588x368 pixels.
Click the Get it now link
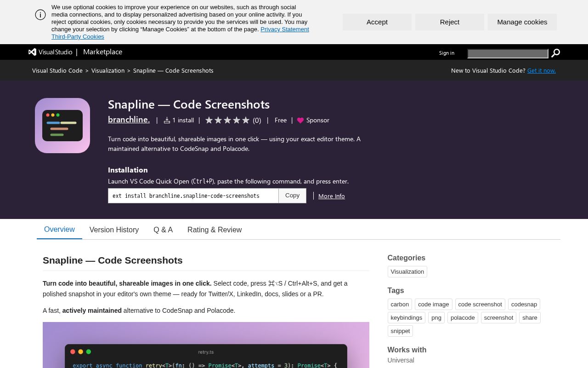pyautogui.click(x=542, y=70)
